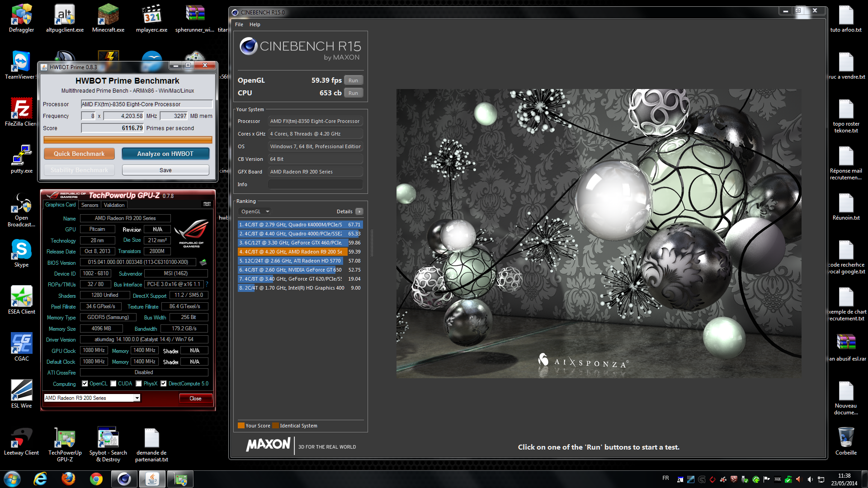Click the Bus Interface question mark icon
Image resolution: width=868 pixels, height=488 pixels.
pyautogui.click(x=207, y=284)
